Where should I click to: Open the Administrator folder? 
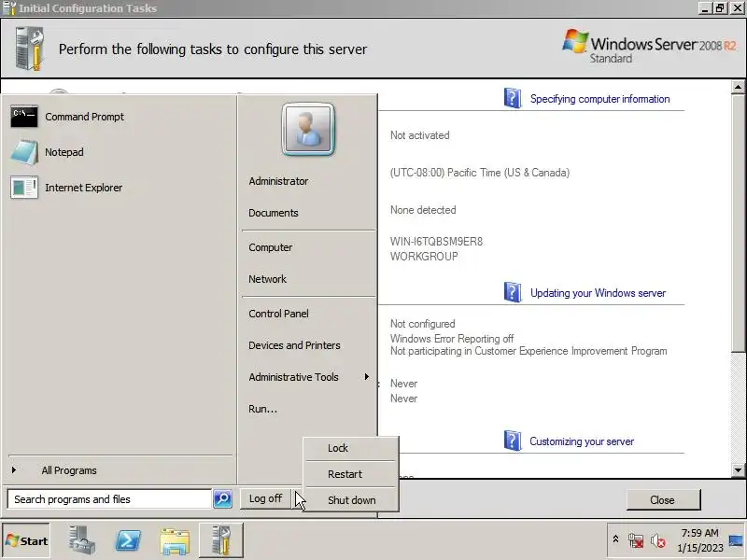pos(278,181)
